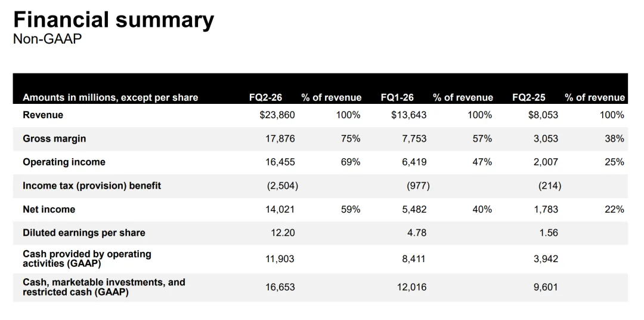Click the Amounts in millions header
Screen dimensions: 644x320
(x=110, y=97)
